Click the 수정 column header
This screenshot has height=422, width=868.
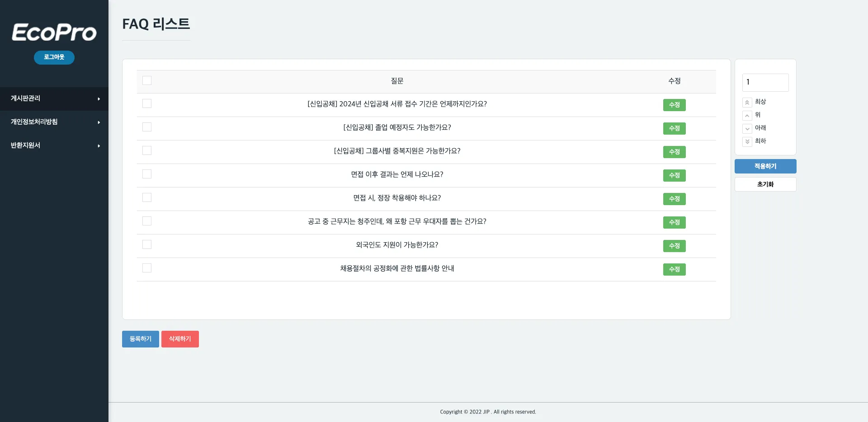[x=674, y=81]
